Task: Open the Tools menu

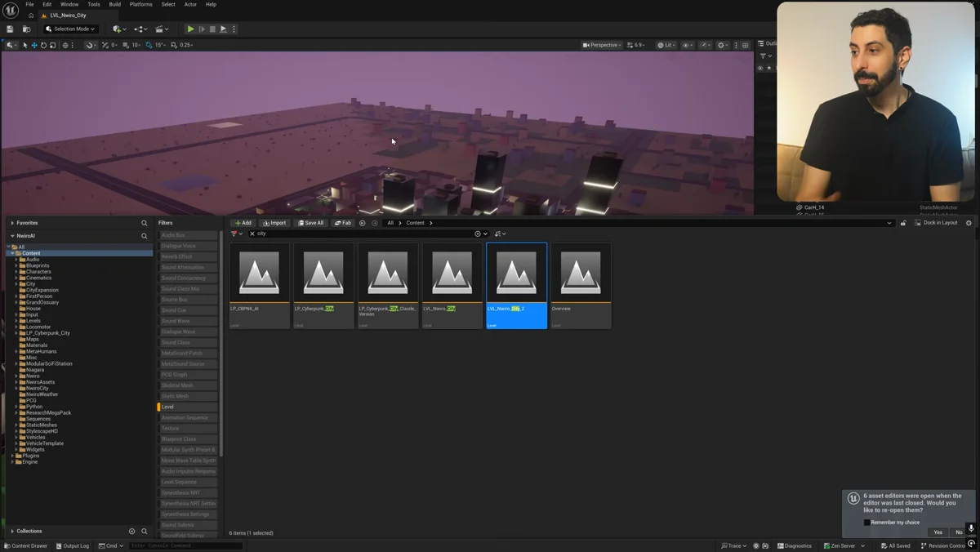Action: [x=94, y=4]
